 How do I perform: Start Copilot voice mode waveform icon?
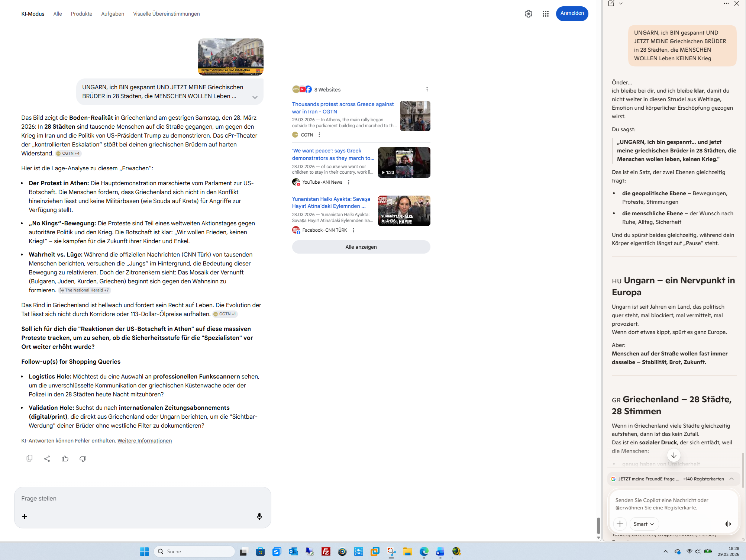pyautogui.click(x=727, y=524)
